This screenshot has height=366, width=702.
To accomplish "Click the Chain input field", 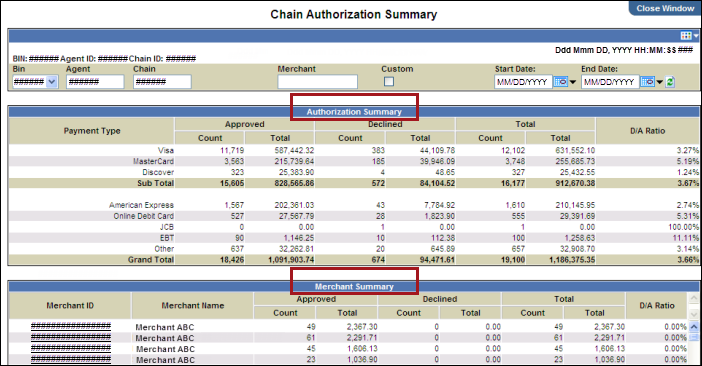I will 162,82.
